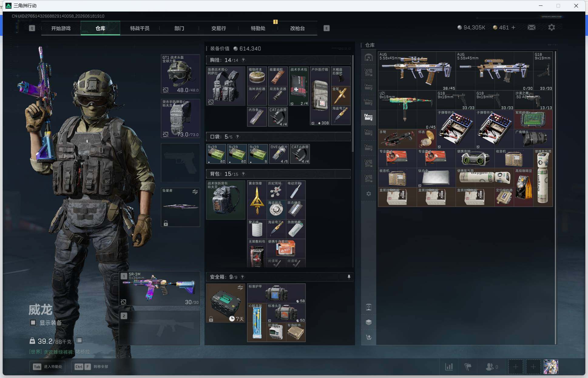
Task: Select the 高级咖啡豆 item
Action: [524, 188]
